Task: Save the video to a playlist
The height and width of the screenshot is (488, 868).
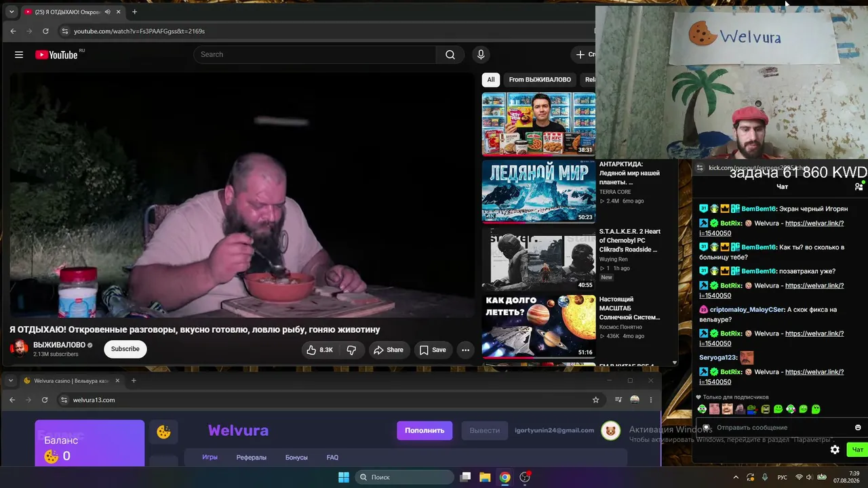Action: (432, 350)
